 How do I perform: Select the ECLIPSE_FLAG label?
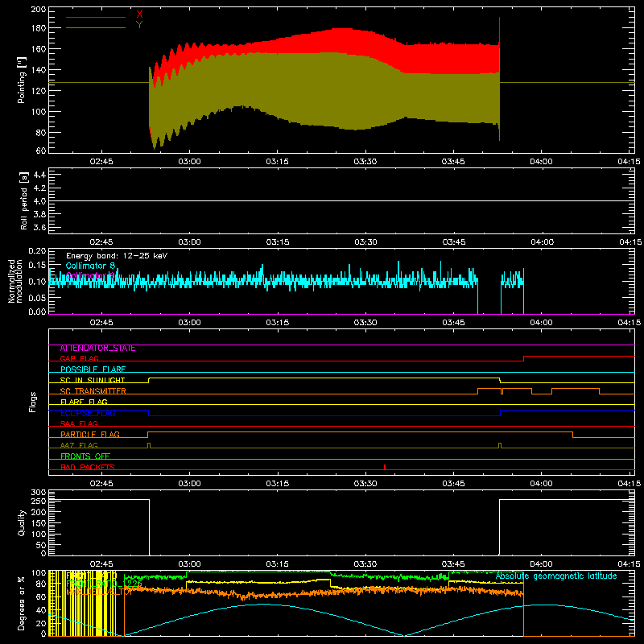[x=88, y=413]
